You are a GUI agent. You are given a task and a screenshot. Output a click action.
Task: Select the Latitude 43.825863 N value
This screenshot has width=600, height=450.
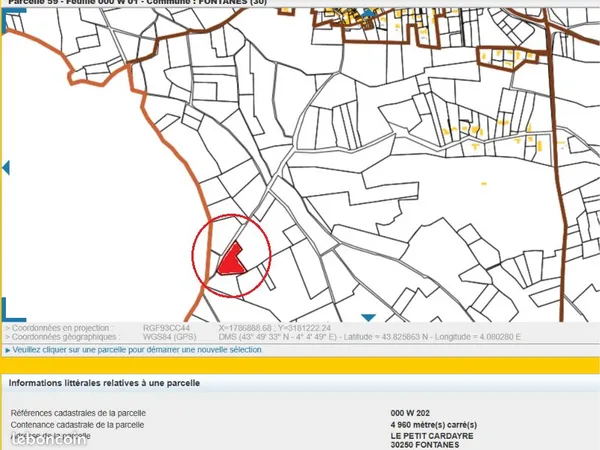tap(386, 337)
